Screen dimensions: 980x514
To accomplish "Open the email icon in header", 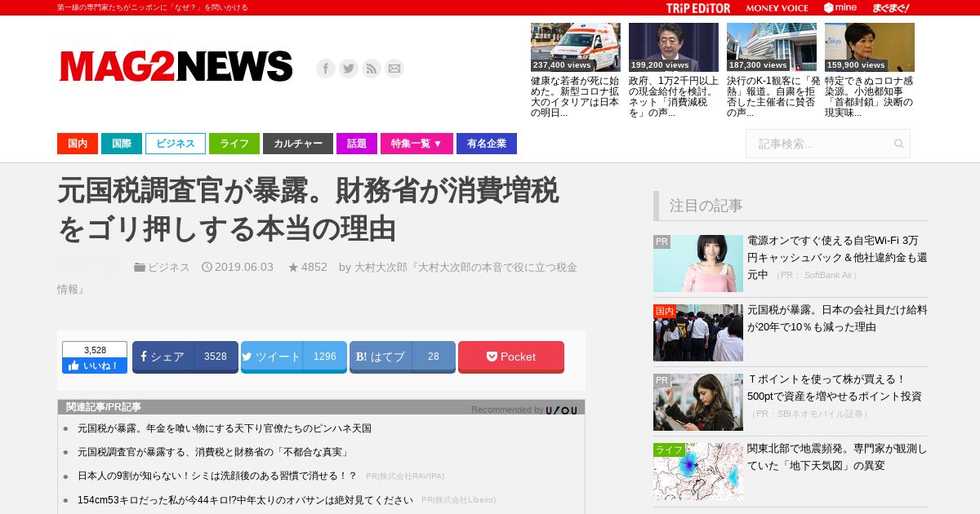I will pyautogui.click(x=394, y=69).
